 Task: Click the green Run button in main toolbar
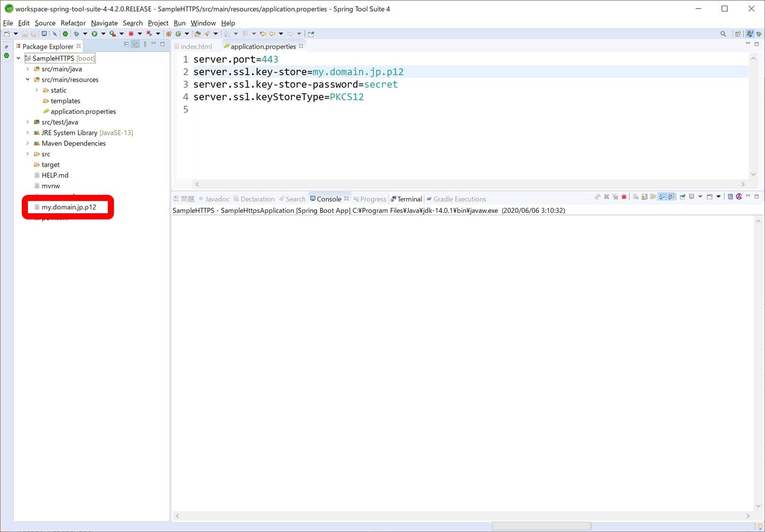pos(95,34)
